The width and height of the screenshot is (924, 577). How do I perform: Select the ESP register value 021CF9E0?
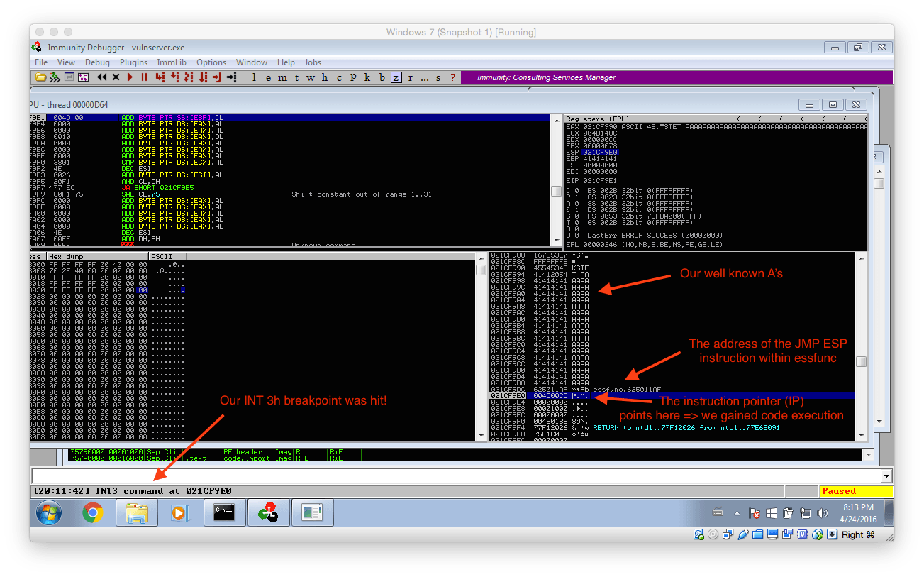pos(600,152)
